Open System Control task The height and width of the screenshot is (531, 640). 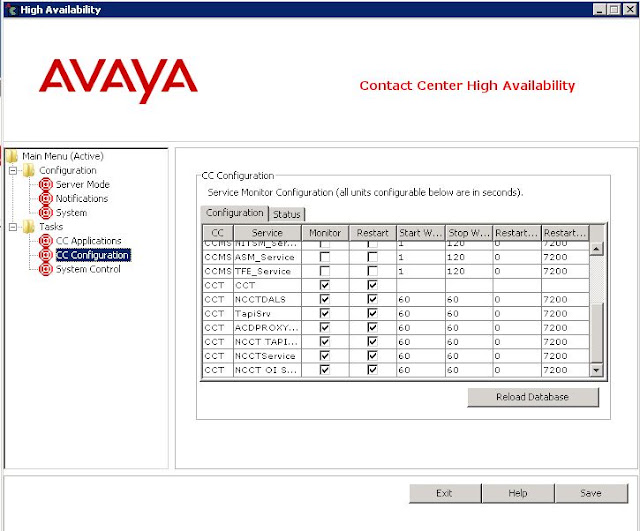(x=88, y=269)
